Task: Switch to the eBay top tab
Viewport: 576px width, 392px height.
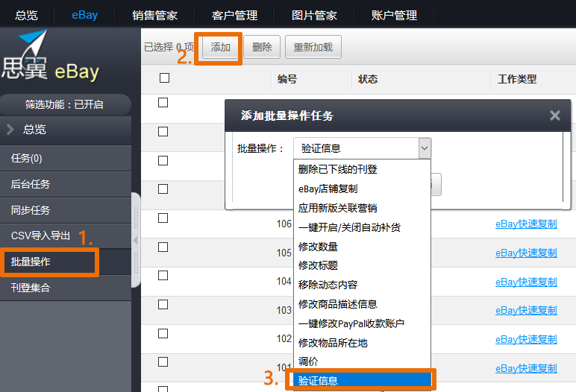Action: click(84, 15)
